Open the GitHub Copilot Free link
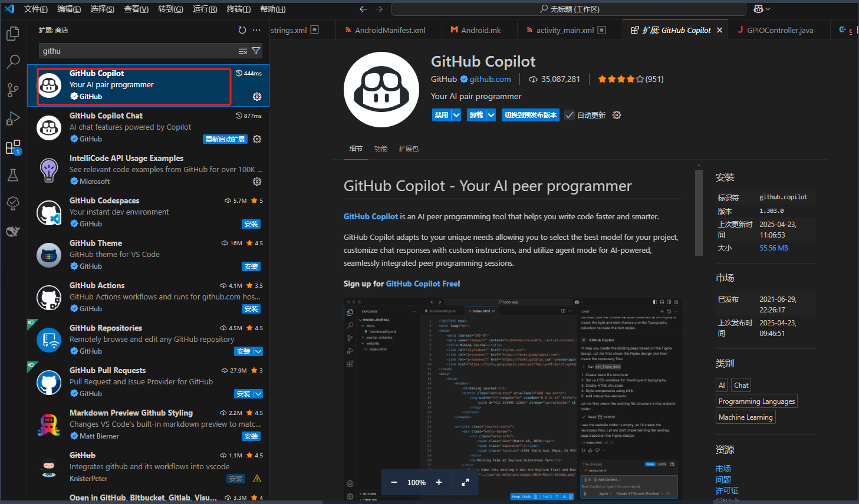 pyautogui.click(x=422, y=284)
